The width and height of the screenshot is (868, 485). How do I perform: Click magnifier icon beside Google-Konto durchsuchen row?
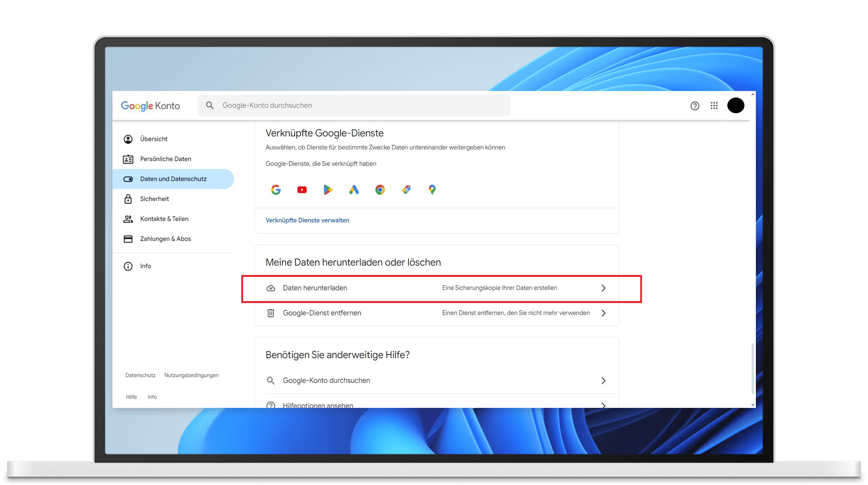tap(270, 380)
